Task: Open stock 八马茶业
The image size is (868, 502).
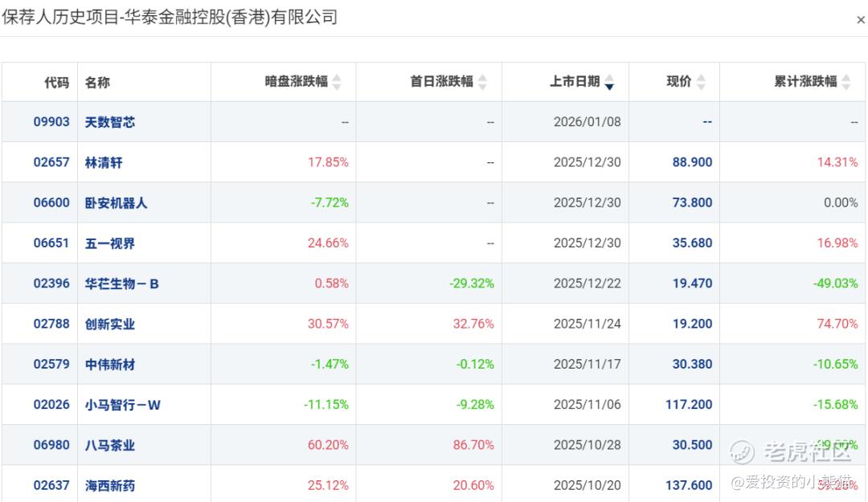Action: coord(109,446)
